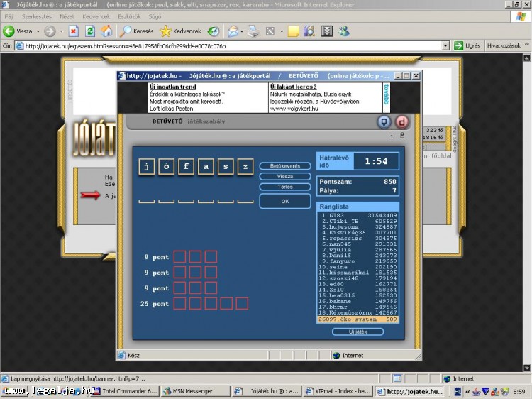The width and height of the screenshot is (532, 399).
Task: Open Keresés search in IE toolbar
Action: click(136, 31)
